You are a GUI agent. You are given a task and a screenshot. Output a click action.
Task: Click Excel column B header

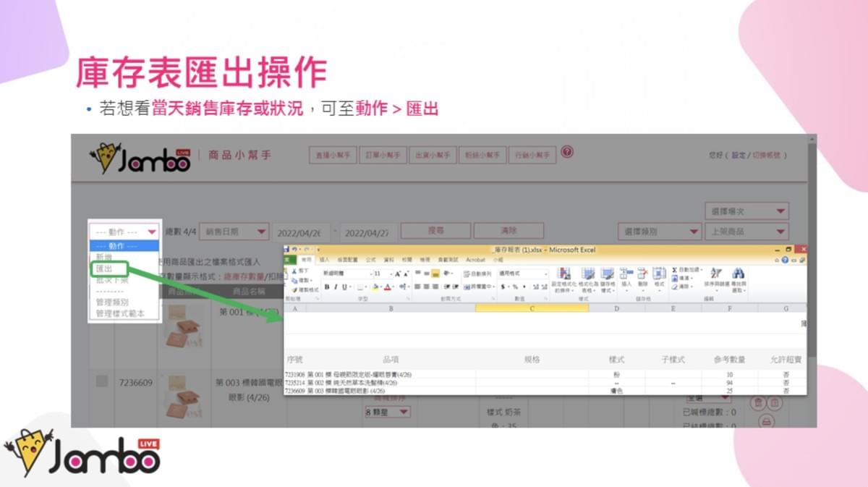[x=390, y=308]
